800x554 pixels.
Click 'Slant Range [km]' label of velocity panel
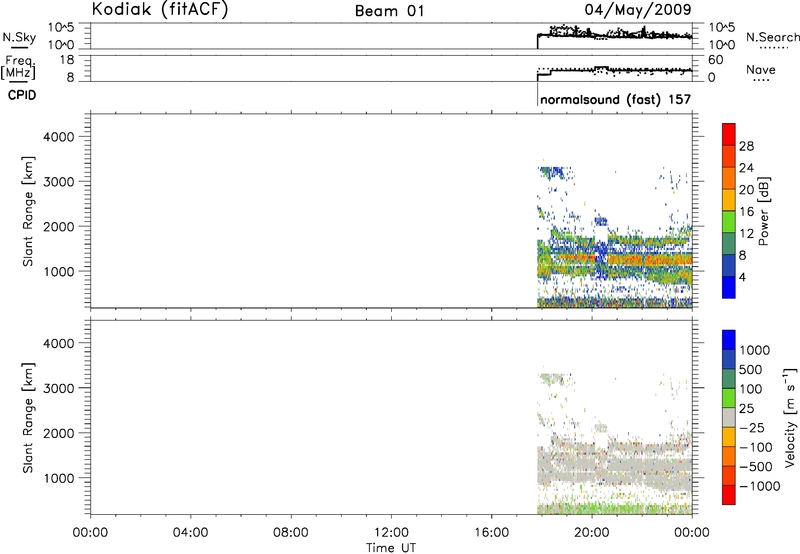tap(28, 418)
